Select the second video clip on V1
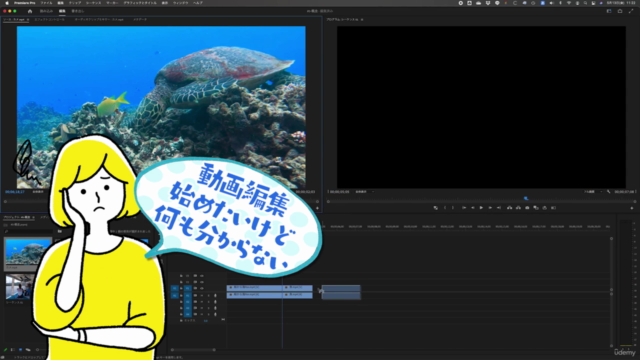The height and width of the screenshot is (360, 640). point(298,288)
